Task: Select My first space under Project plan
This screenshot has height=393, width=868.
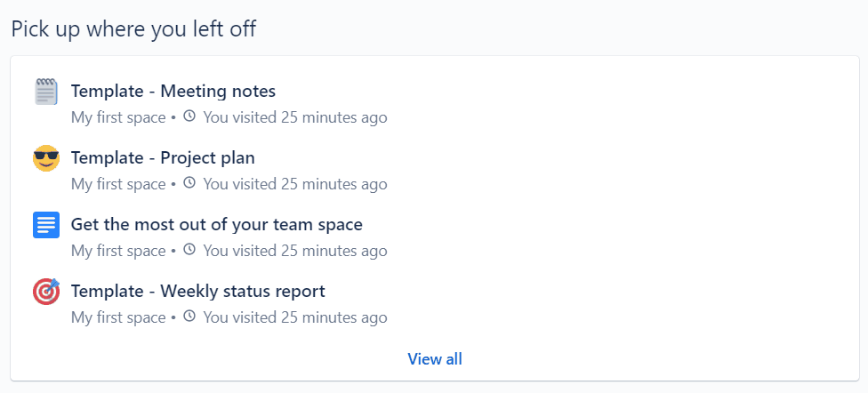Action: [118, 184]
